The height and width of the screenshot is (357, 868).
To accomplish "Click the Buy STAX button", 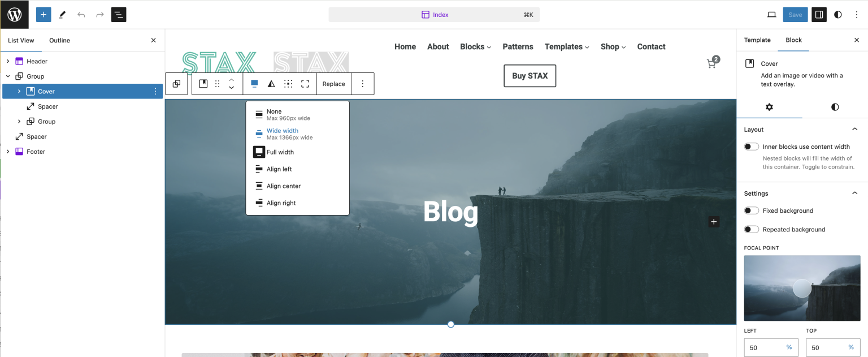I will point(530,76).
